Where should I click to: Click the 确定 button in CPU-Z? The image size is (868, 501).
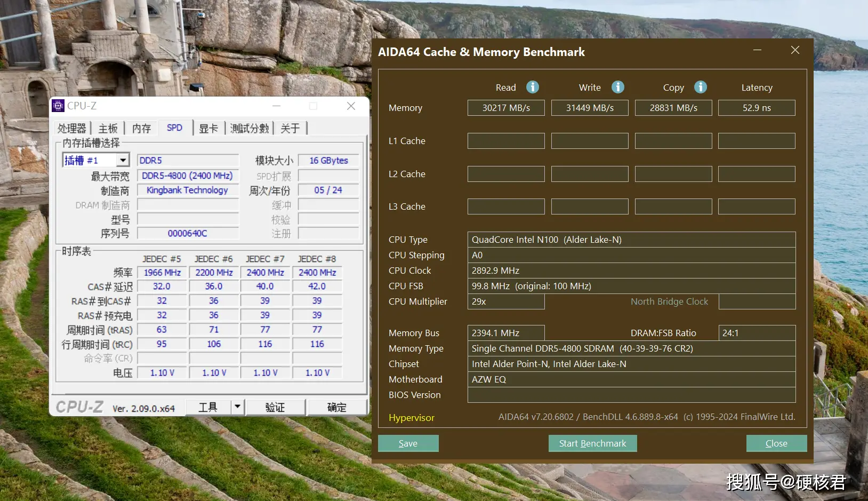point(337,407)
